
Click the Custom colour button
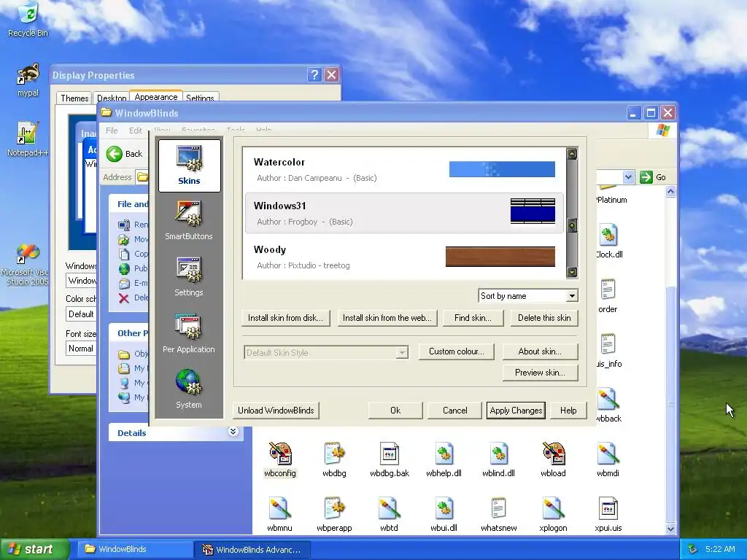[x=457, y=351]
